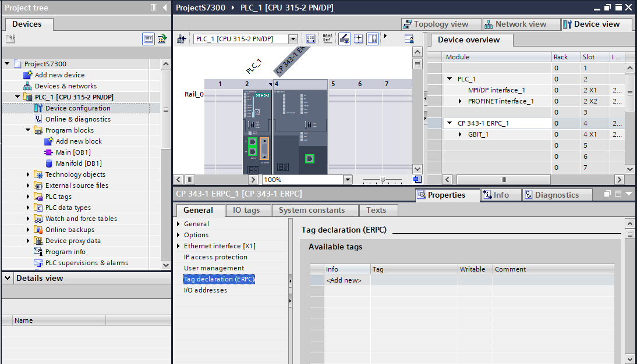The width and height of the screenshot is (637, 364).
Task: Collapse the ProjectS7300 tree node
Action: (x=7, y=64)
